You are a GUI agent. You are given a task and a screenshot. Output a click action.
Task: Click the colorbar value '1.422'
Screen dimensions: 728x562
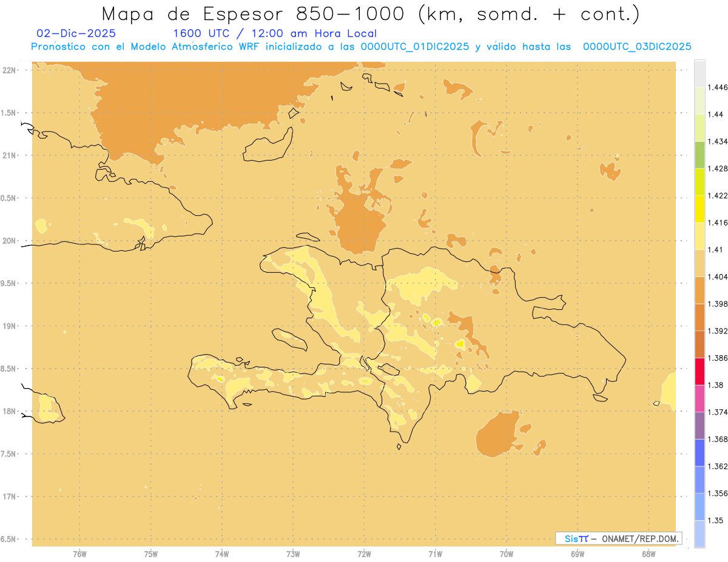[719, 195]
